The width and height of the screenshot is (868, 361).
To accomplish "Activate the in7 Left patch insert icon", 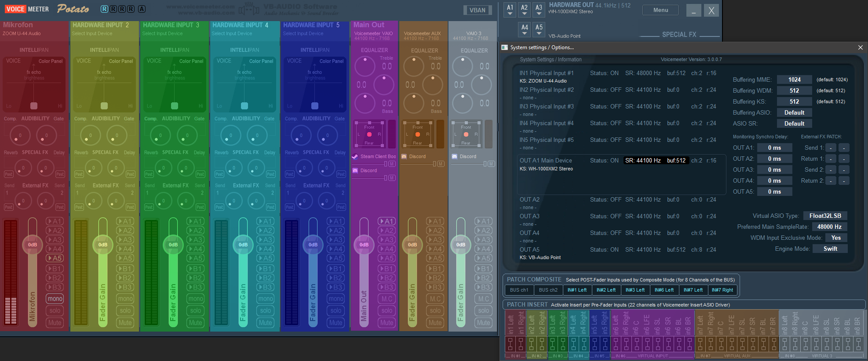I will [700, 344].
